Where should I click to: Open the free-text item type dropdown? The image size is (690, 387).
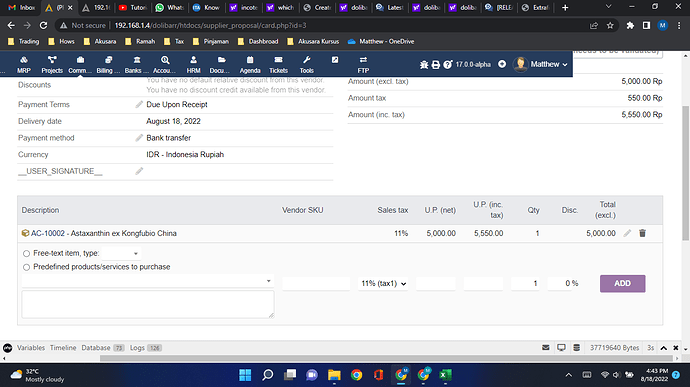(121, 254)
